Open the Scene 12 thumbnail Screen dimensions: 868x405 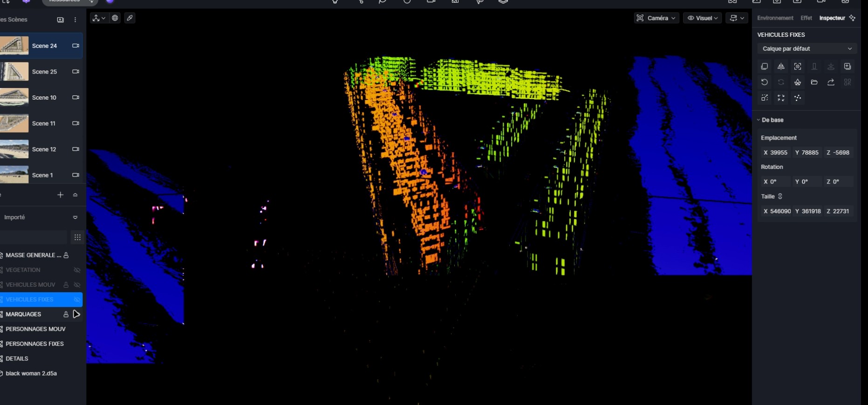point(14,149)
